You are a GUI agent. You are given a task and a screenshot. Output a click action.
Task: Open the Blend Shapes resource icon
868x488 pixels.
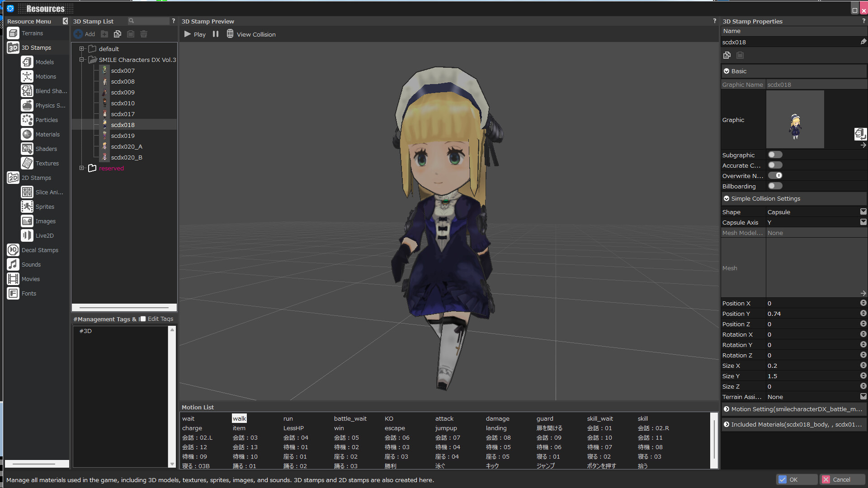pyautogui.click(x=27, y=91)
